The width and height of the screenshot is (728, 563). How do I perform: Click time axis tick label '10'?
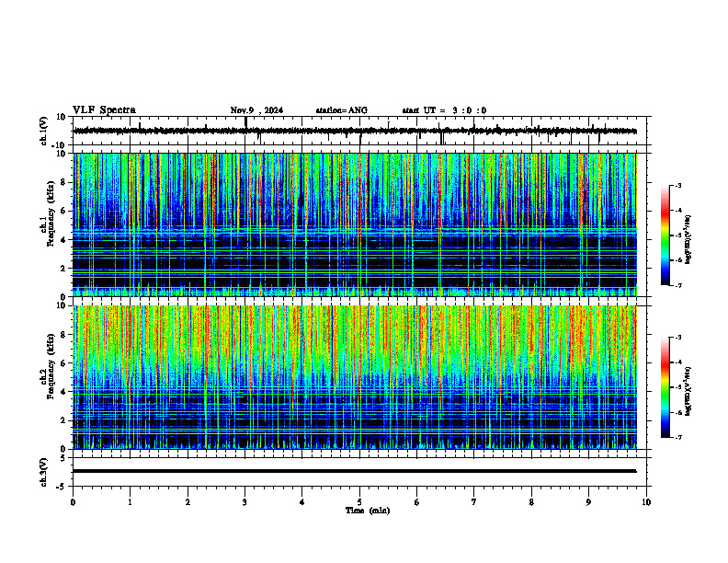[646, 502]
